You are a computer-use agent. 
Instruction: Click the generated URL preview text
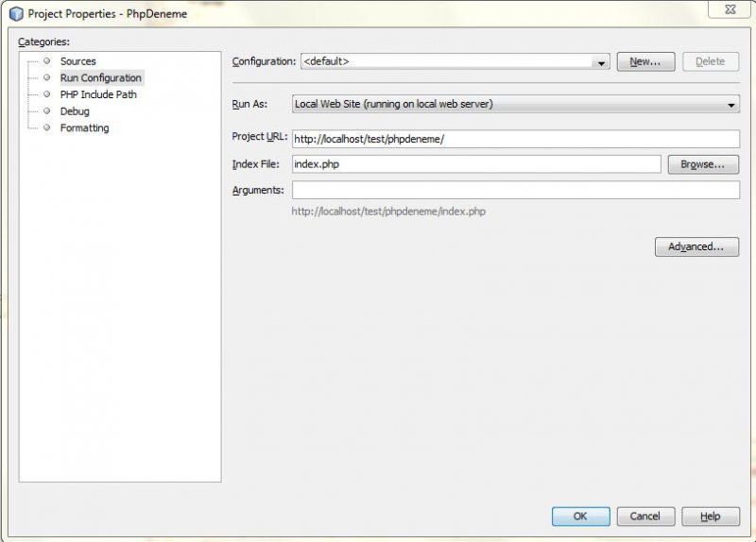pyautogui.click(x=388, y=212)
